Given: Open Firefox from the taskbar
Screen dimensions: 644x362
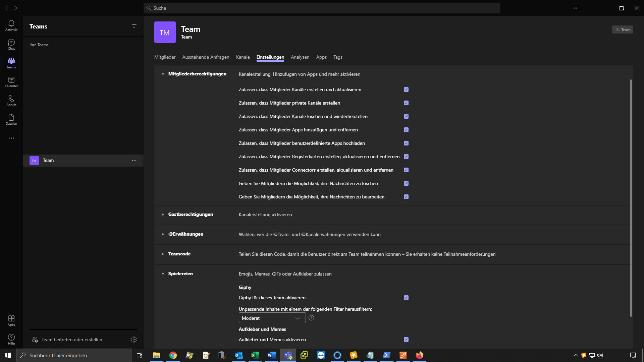Looking at the screenshot, I should 420,355.
